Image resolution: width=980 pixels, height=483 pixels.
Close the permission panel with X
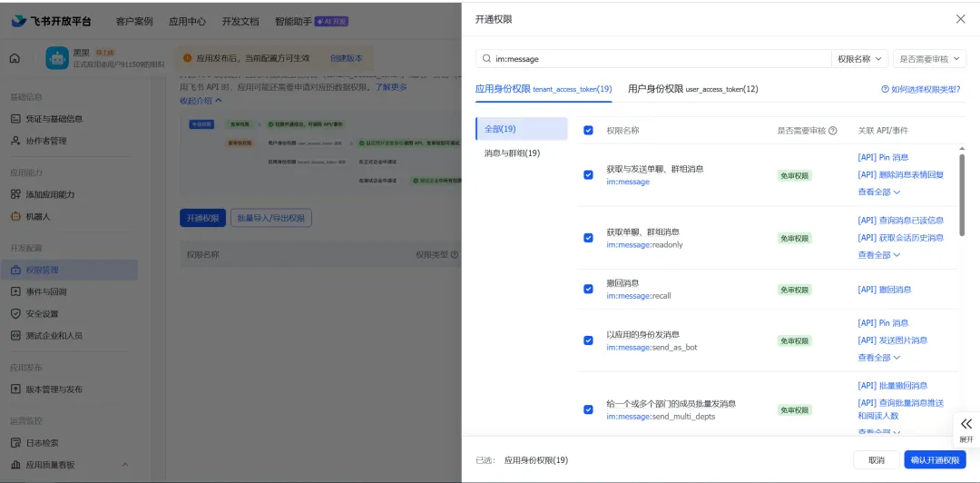point(961,19)
